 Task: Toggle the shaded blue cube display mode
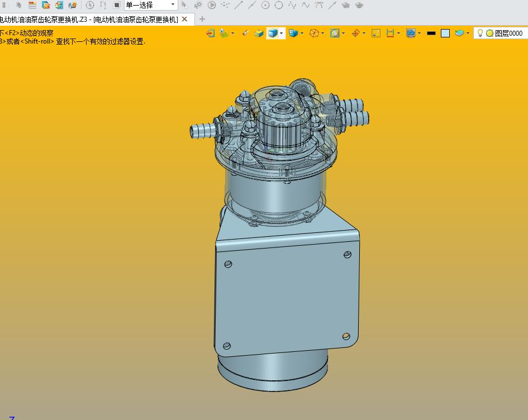[x=272, y=33]
